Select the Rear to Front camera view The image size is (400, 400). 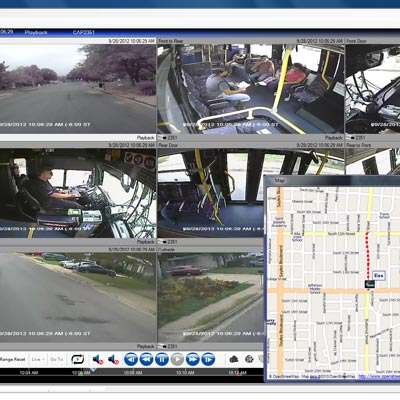click(373, 162)
